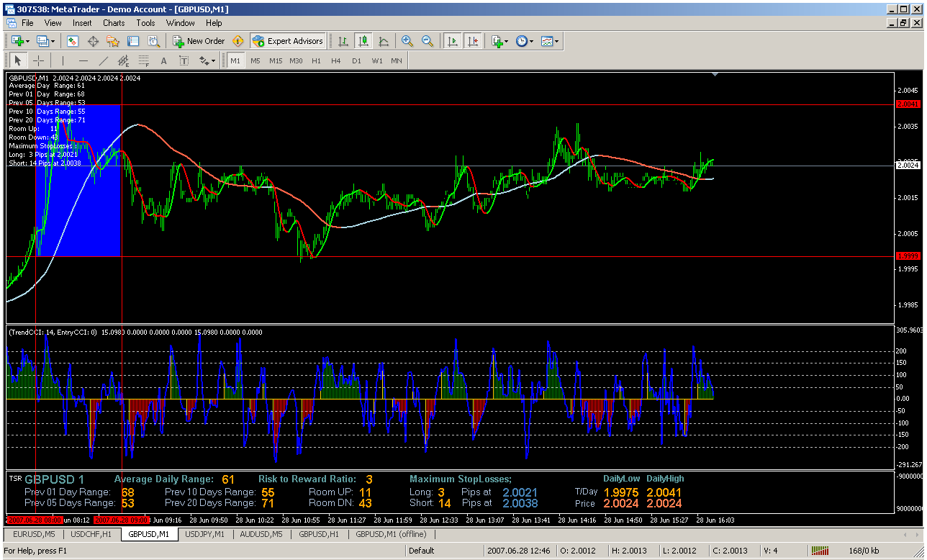Toggle the Terminal window icon
Image resolution: width=927 pixels, height=560 pixels.
(x=133, y=41)
